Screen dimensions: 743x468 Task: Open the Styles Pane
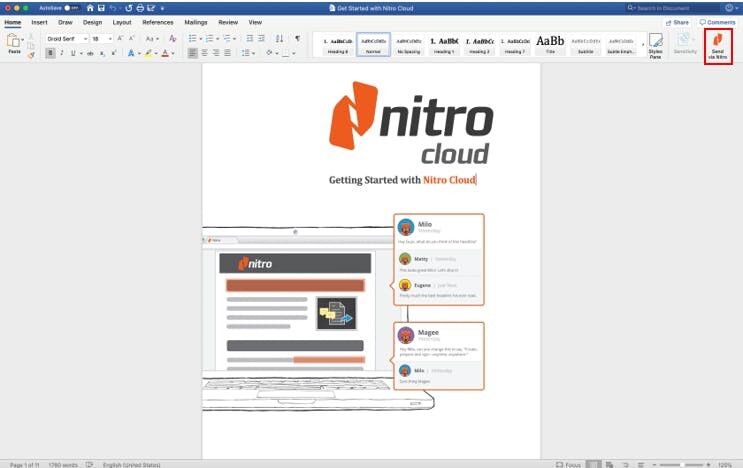[x=655, y=46]
